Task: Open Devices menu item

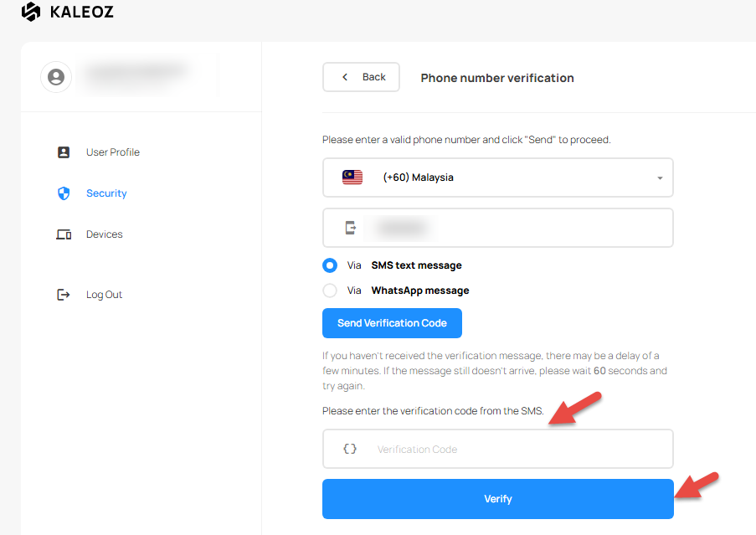Action: point(104,234)
